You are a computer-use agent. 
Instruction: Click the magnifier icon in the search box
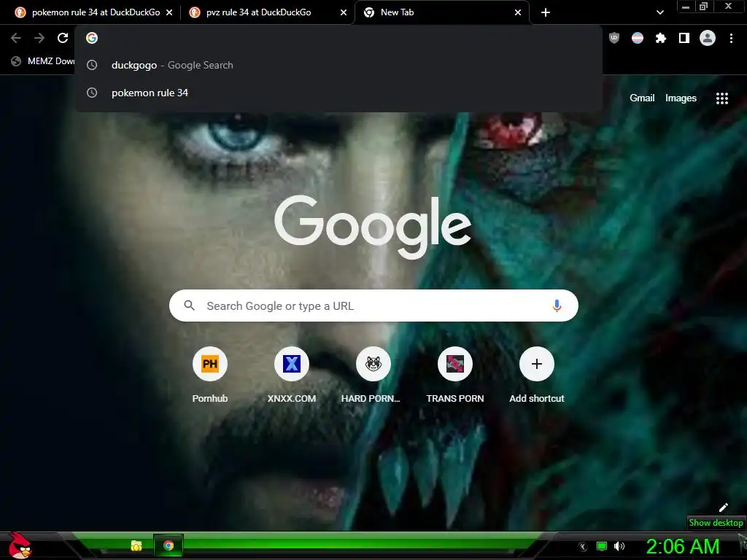(189, 306)
